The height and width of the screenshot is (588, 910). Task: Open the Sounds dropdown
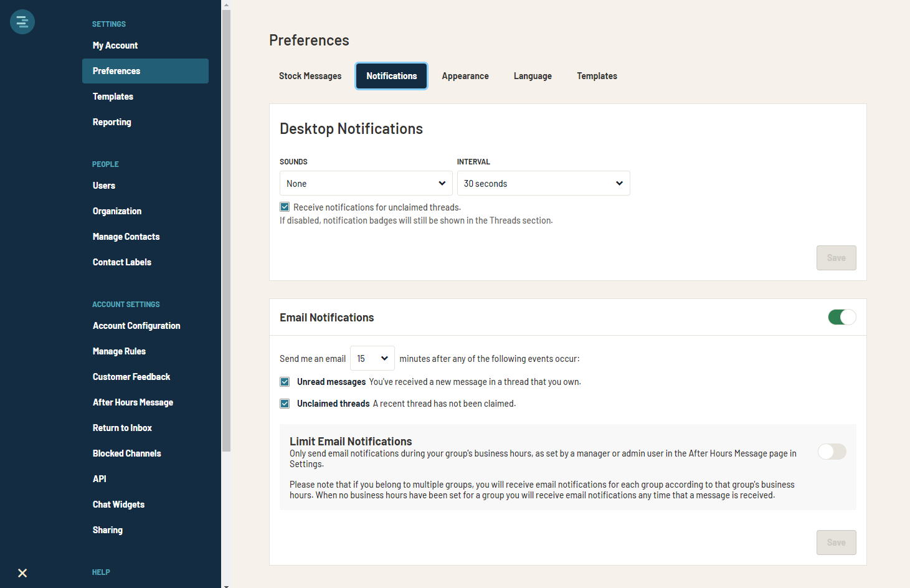pyautogui.click(x=366, y=183)
